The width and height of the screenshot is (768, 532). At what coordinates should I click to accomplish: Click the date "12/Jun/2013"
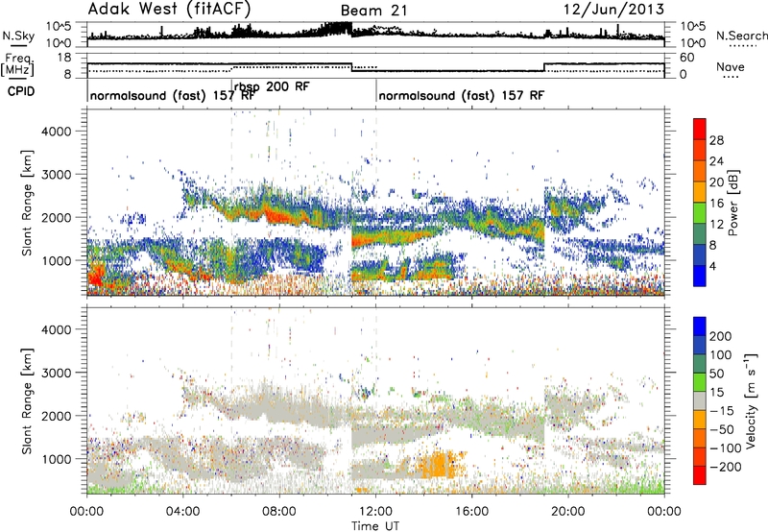[x=613, y=10]
